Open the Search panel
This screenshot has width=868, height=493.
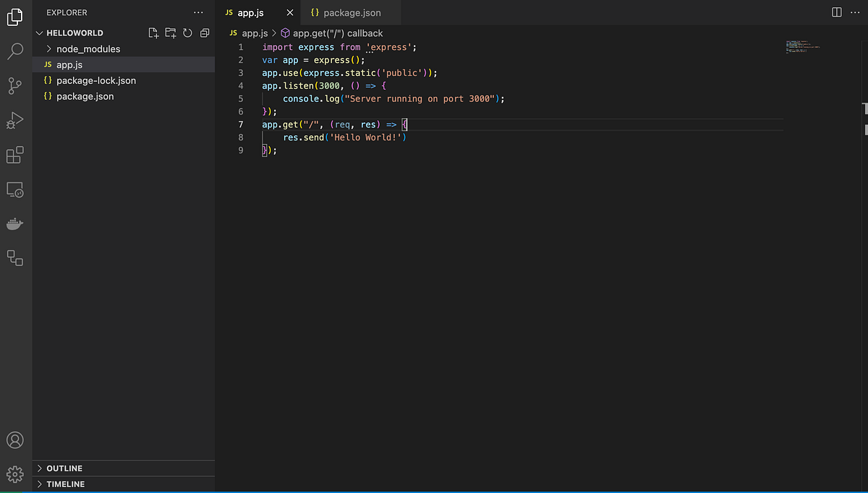tap(15, 51)
